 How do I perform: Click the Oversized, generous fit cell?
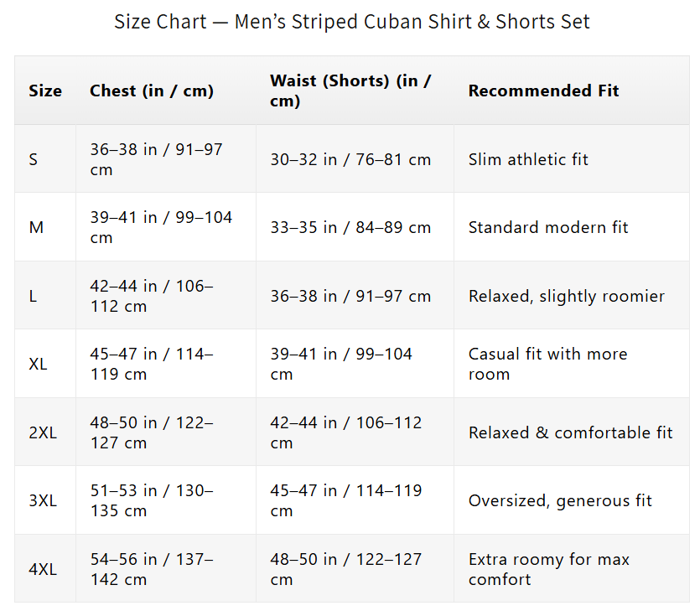click(x=560, y=501)
